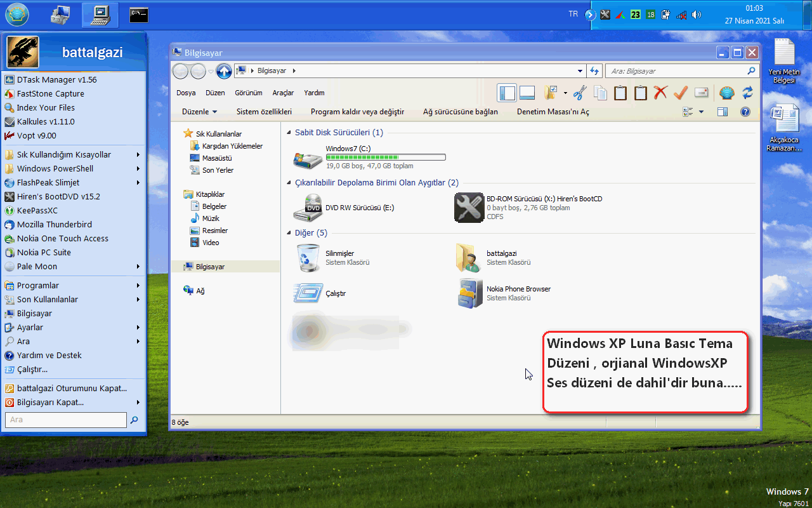This screenshot has width=812, height=508.
Task: Click the red X Delete icon
Action: point(660,93)
